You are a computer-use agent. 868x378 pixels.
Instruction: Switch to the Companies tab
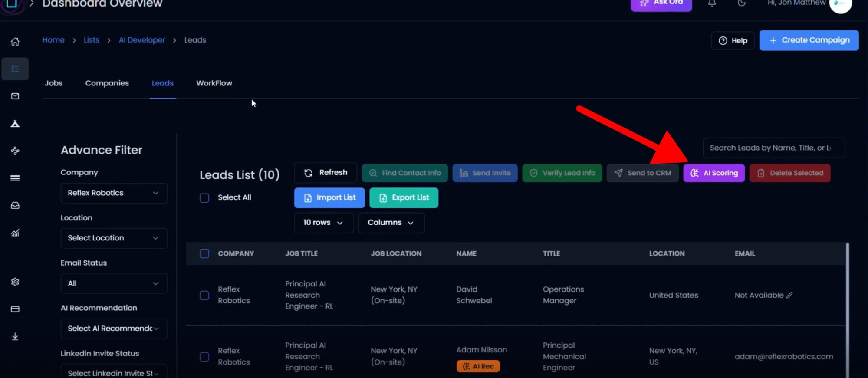pos(107,83)
